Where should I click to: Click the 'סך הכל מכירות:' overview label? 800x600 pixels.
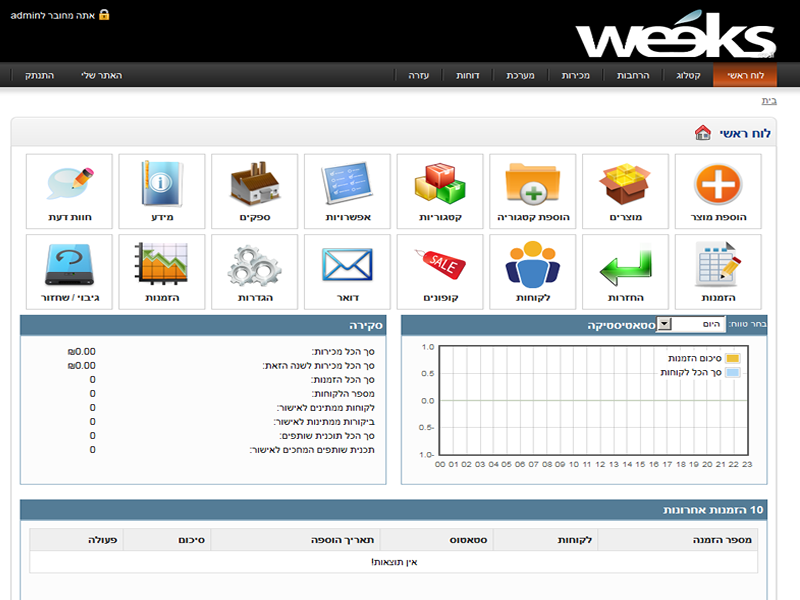[x=343, y=352]
